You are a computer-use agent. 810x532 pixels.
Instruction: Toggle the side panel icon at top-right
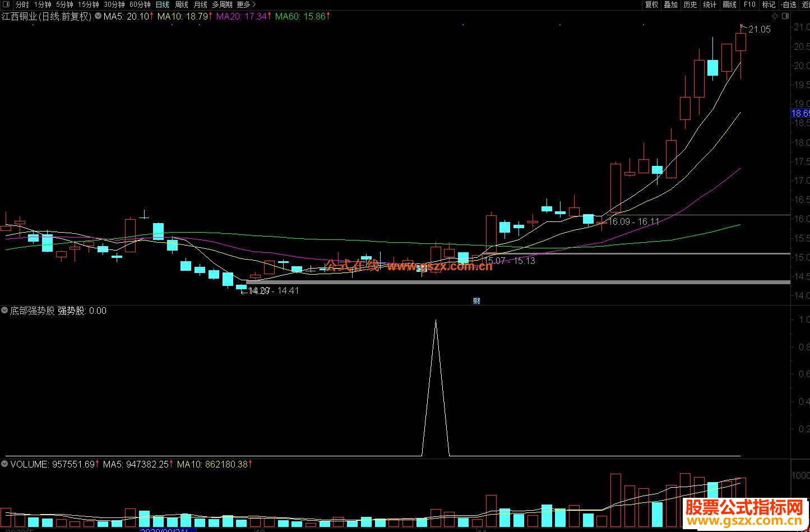(x=786, y=16)
